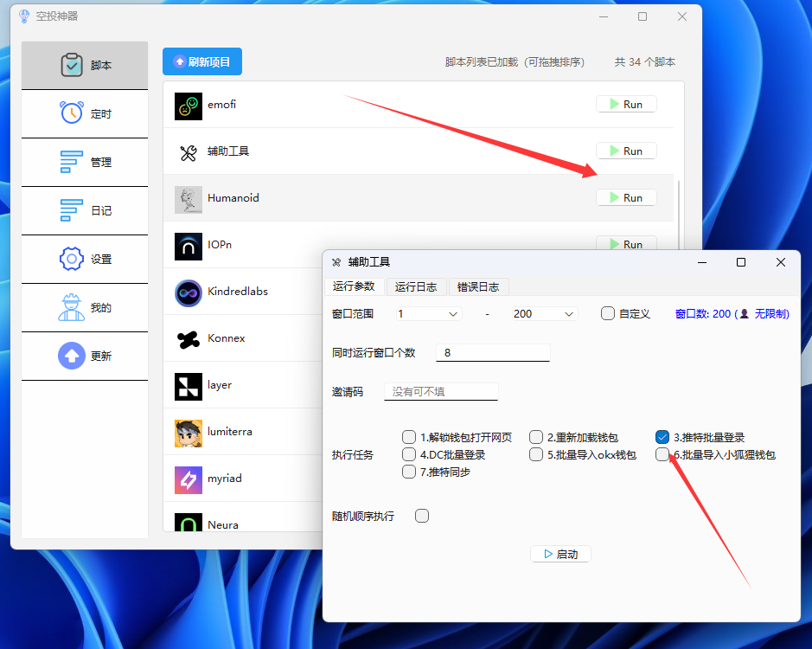Click the 同时运行窗口个数 input field

click(x=493, y=352)
